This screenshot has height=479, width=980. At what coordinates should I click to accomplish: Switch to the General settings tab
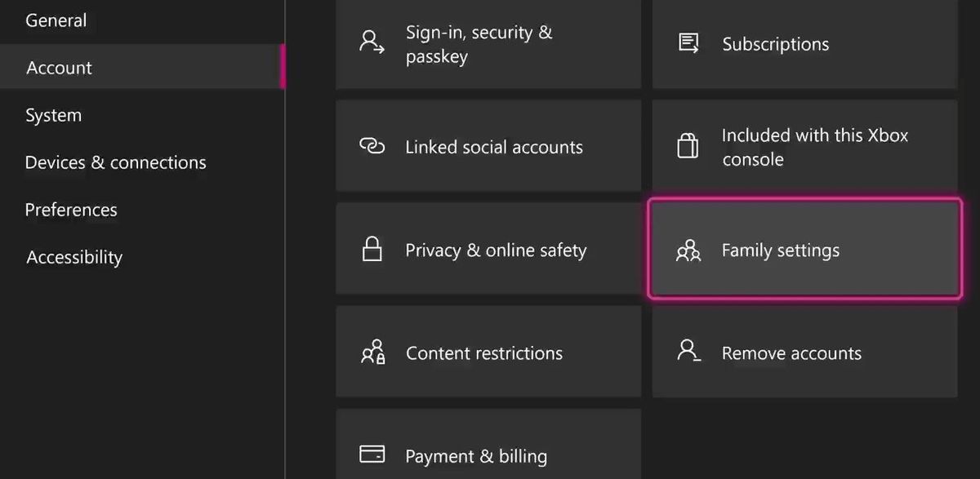pos(56,20)
